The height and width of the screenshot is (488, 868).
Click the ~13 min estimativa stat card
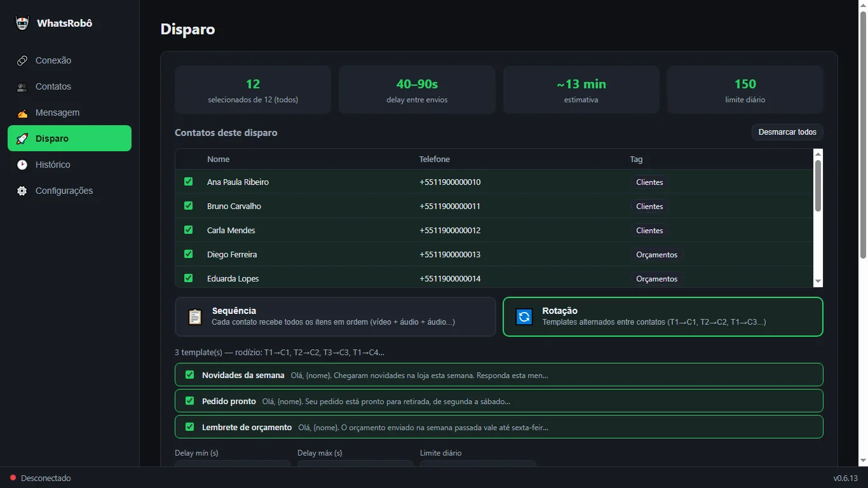tap(581, 90)
